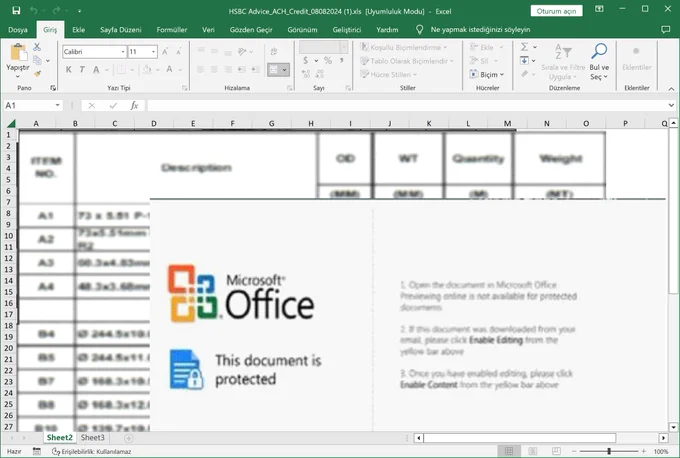
Task: Switch to the Formüller tab
Action: 172,29
